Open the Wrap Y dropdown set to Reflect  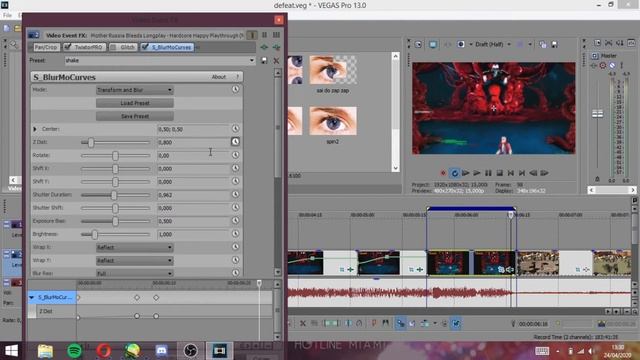pyautogui.click(x=135, y=260)
